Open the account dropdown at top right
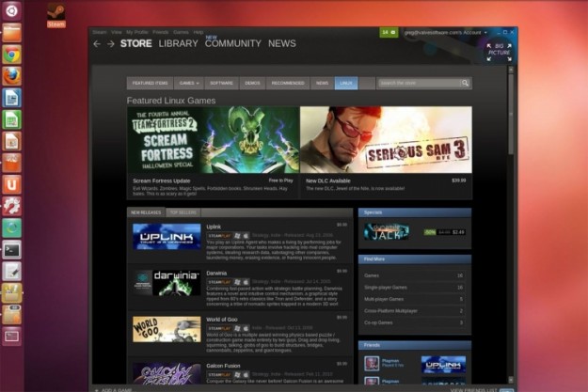588x392 pixels. [x=440, y=32]
